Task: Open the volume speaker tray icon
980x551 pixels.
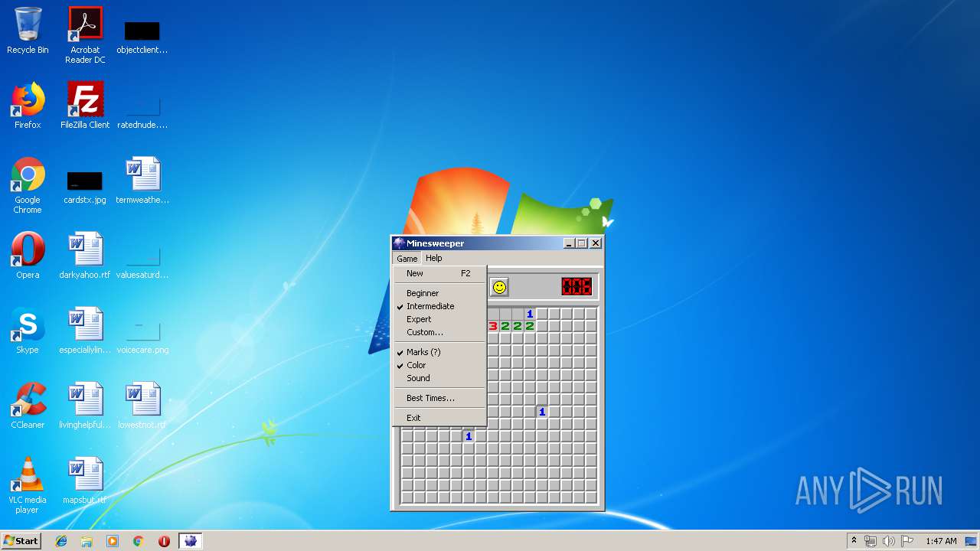Action: pyautogui.click(x=889, y=541)
